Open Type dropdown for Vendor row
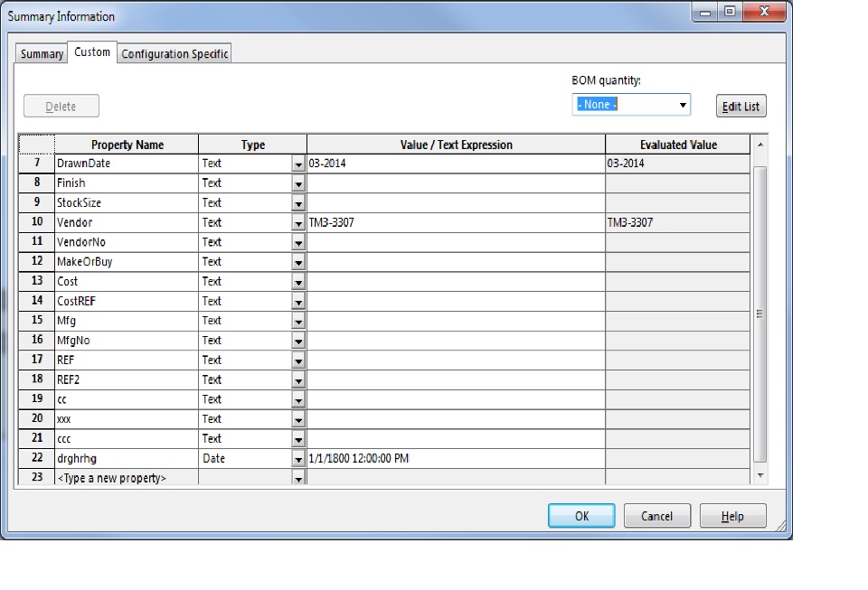 pyautogui.click(x=298, y=223)
